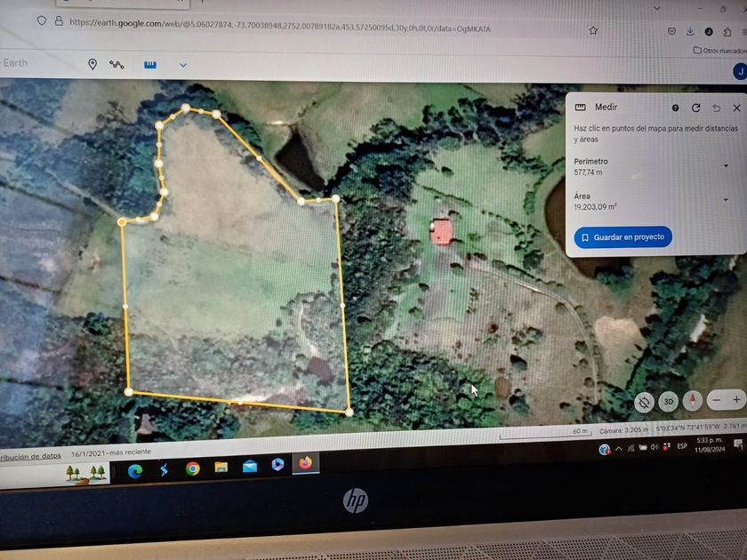747x560 pixels.
Task: Click the Cámara: 3.205 m readout
Action: tap(623, 430)
